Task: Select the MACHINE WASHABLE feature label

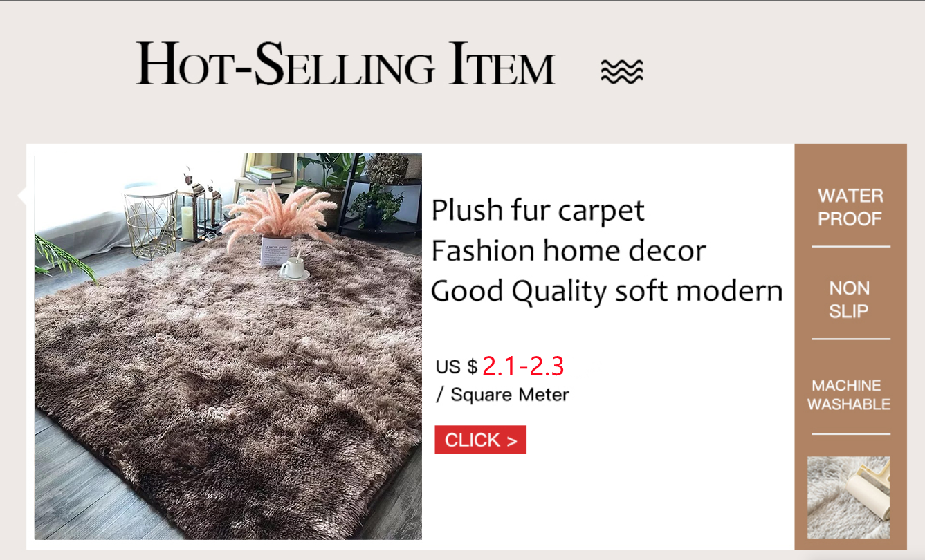Action: 849,395
